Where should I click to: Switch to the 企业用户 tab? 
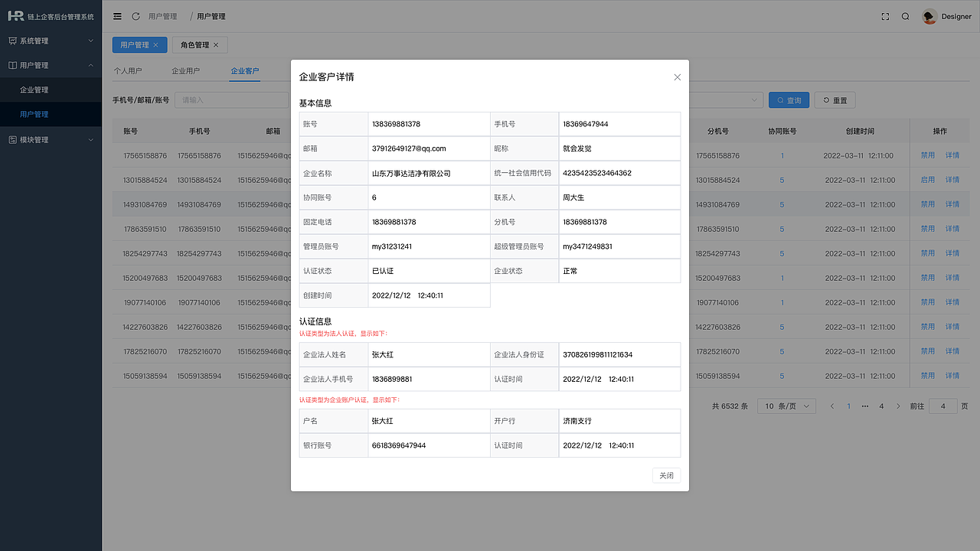[185, 70]
